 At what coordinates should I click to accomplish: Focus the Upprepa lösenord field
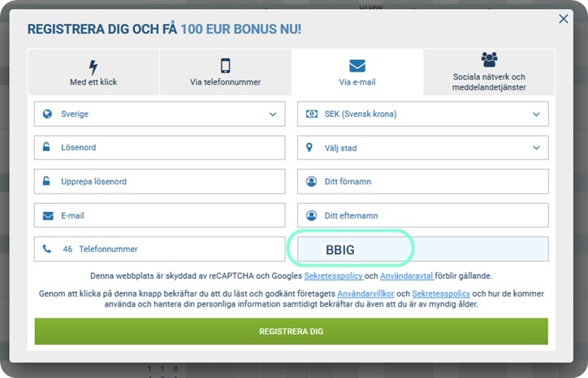click(159, 181)
